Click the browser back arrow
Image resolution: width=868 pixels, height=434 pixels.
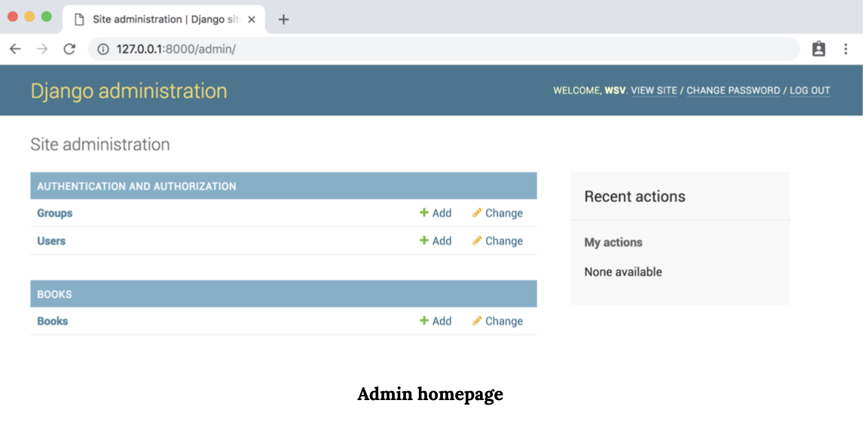coord(15,49)
